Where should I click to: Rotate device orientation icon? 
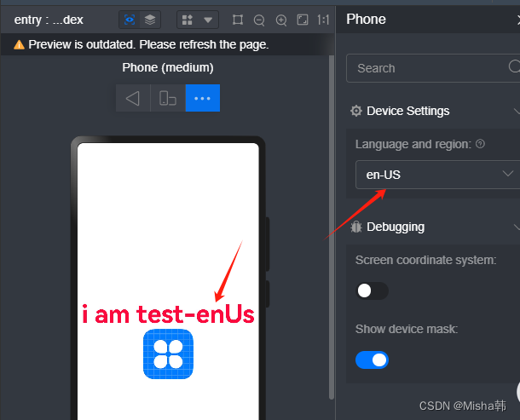click(x=167, y=98)
